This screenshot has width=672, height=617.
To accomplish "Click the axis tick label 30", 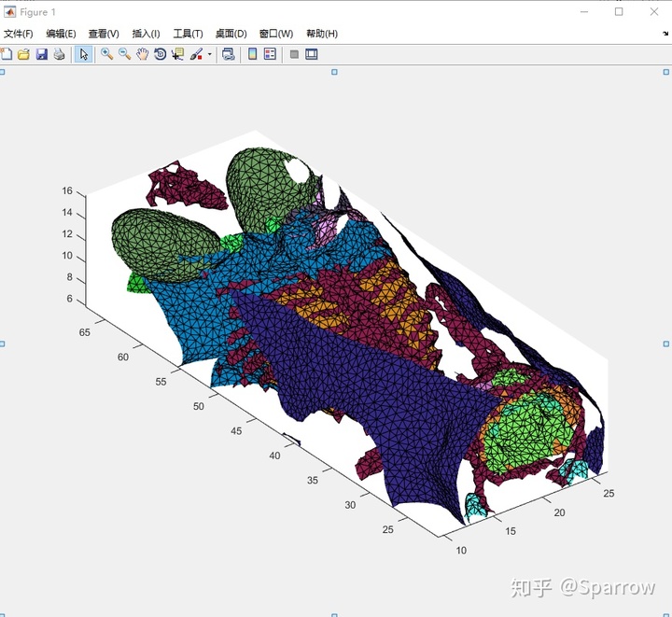I will (x=350, y=505).
